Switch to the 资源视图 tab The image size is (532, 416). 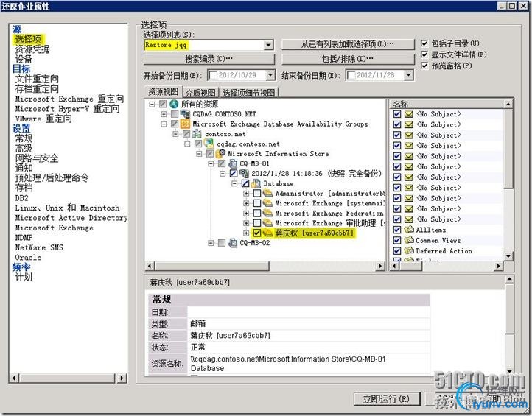163,91
